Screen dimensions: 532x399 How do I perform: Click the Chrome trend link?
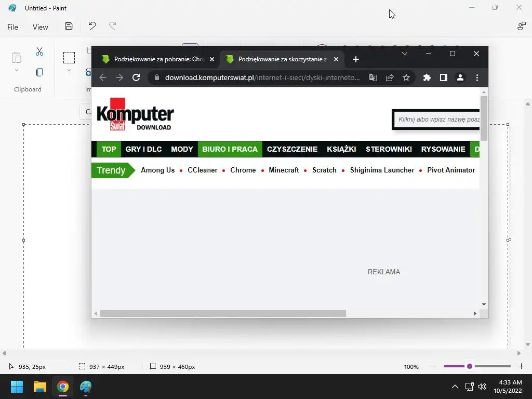243,170
